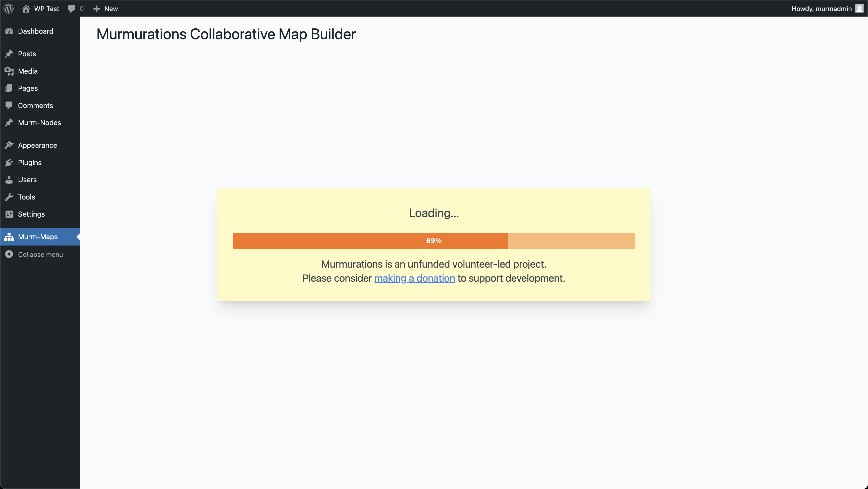The image size is (868, 489).
Task: Open the Appearance menu item
Action: (40, 145)
